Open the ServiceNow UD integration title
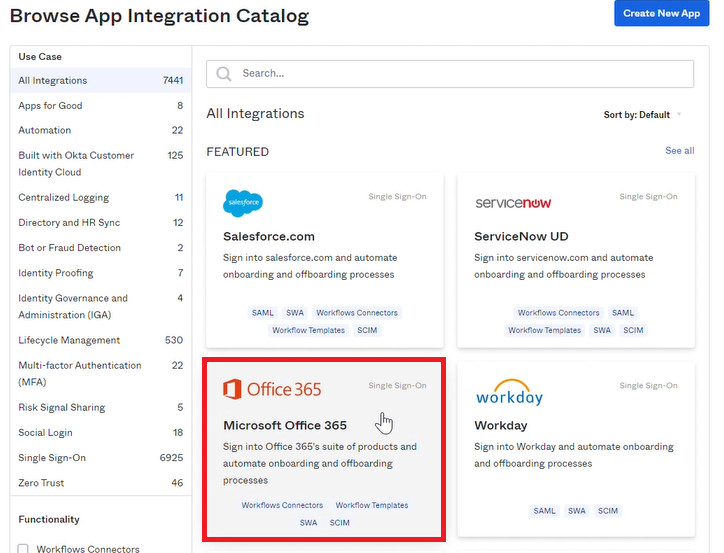The height and width of the screenshot is (553, 724). (521, 236)
